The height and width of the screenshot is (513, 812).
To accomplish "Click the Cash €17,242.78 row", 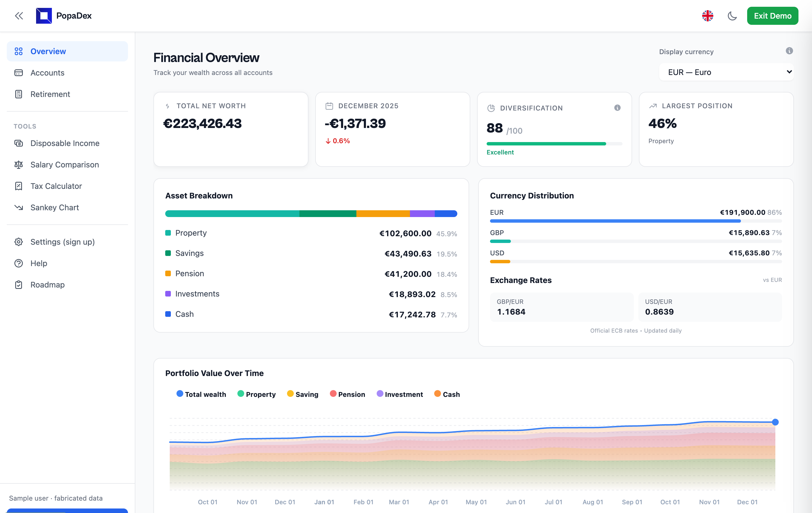I will pyautogui.click(x=311, y=315).
